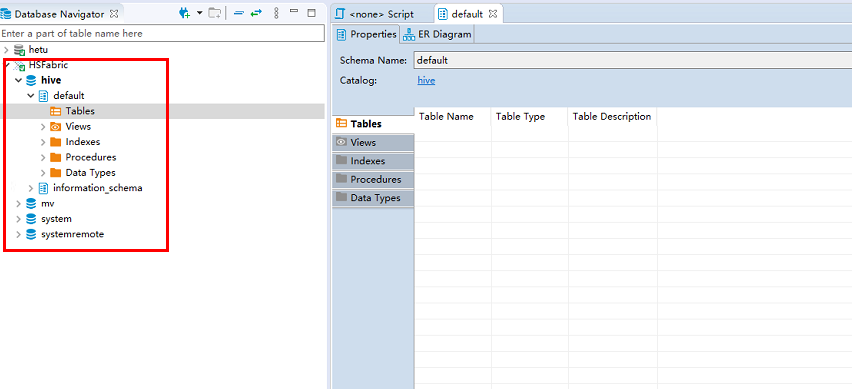Viewport: 852px width, 389px height.
Task: Select the Database Navigator tab
Action: pyautogui.click(x=59, y=14)
